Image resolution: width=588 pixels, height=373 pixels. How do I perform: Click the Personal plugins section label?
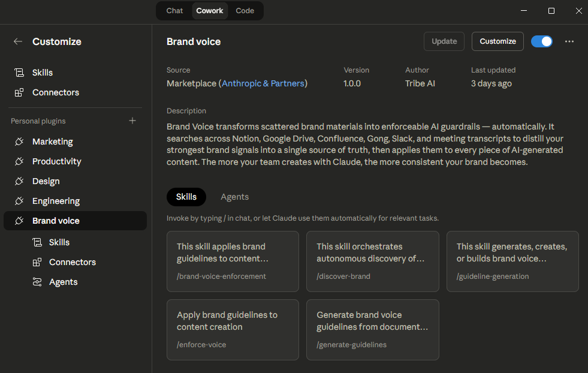[x=38, y=121]
